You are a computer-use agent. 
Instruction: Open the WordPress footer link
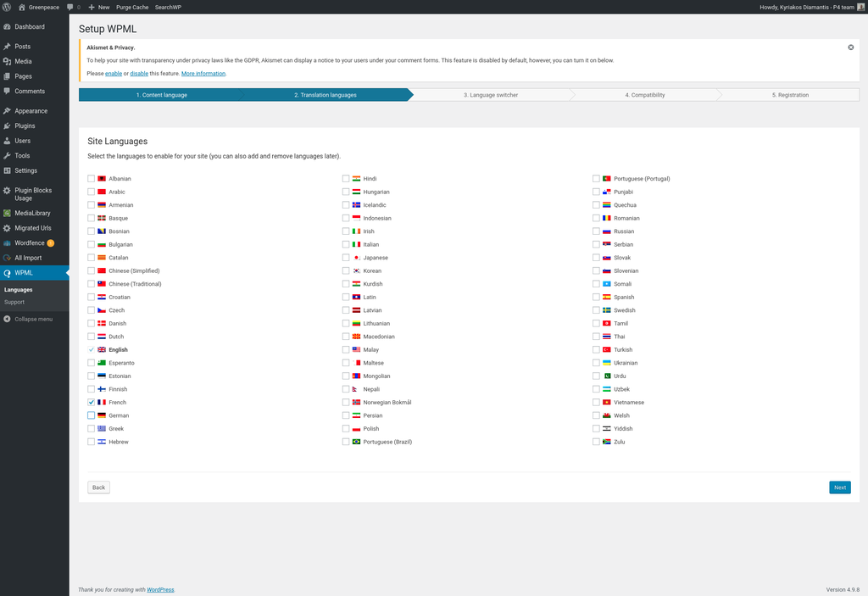tap(160, 590)
